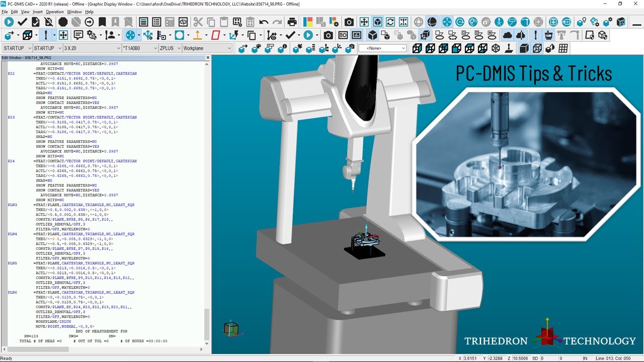Click the small coordinate axes cube in graphics window
Screen dimensions: 644x362
(x=231, y=329)
